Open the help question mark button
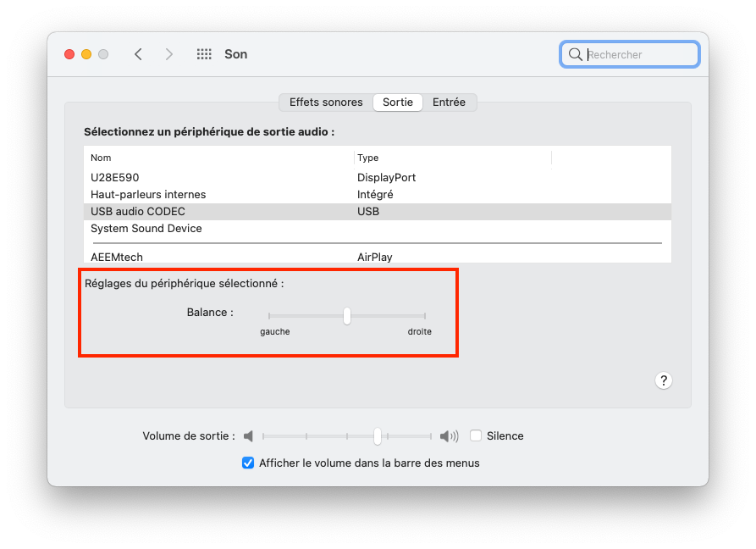Screen dimensions: 756x549 point(664,380)
